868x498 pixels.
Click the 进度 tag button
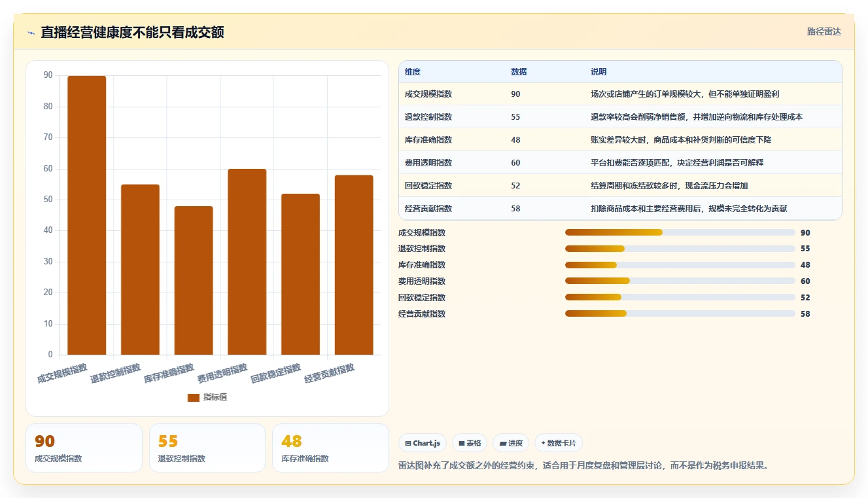511,443
